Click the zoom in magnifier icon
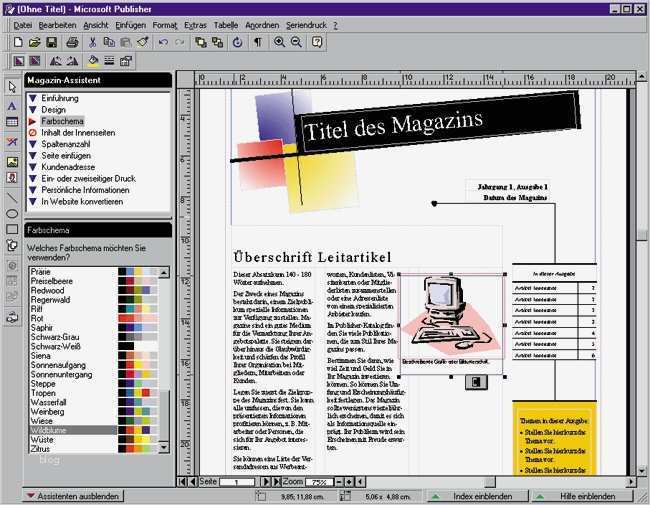 pos(279,42)
